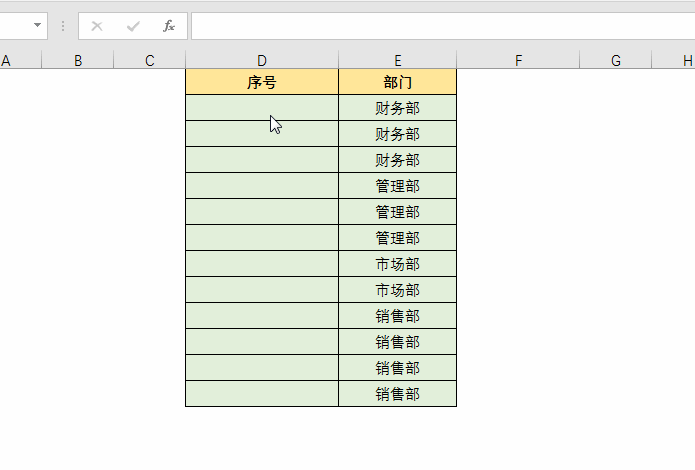Select column C header
695x470 pixels.
pyautogui.click(x=149, y=60)
